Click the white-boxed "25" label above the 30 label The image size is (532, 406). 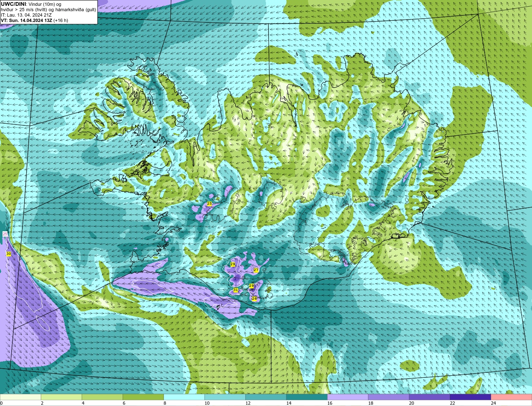5,234
